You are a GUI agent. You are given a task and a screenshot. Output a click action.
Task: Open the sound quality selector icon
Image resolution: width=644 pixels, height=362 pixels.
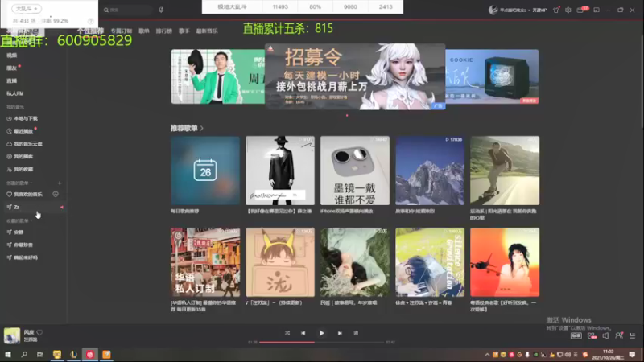coord(576,335)
